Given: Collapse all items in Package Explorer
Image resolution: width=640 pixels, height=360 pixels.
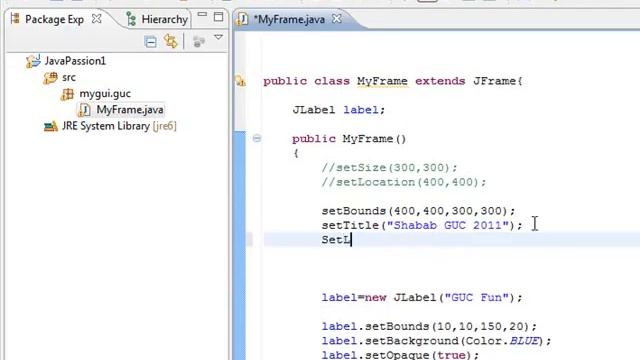Looking at the screenshot, I should pos(151,42).
